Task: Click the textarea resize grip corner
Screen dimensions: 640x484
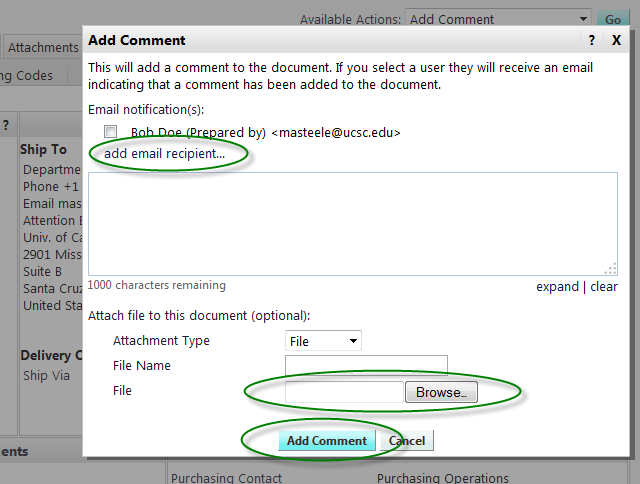Action: coord(611,269)
